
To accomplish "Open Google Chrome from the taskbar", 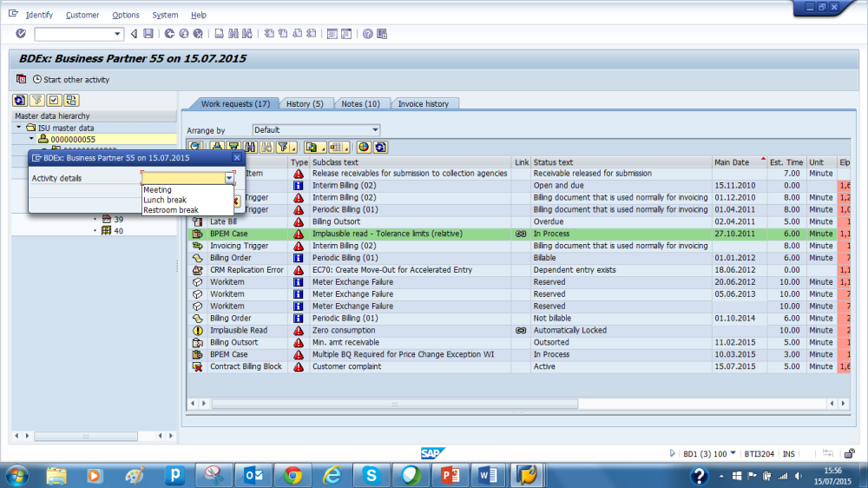I will pyautogui.click(x=293, y=475).
